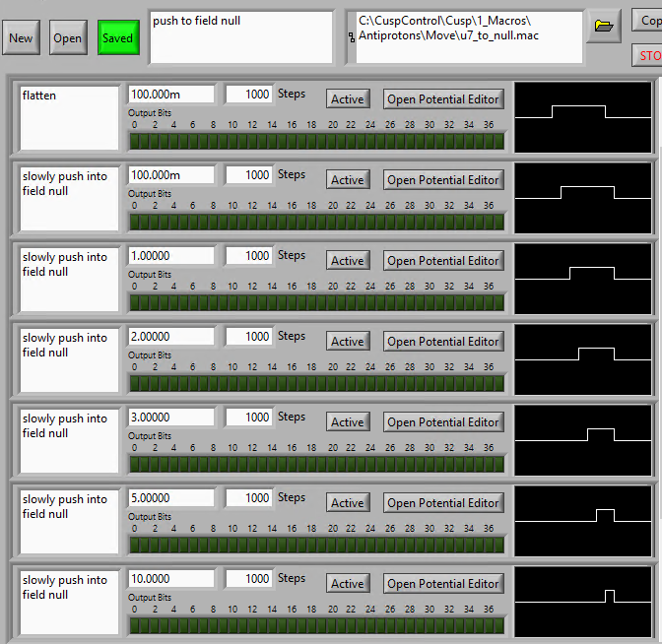Click the potential graph preview of 5.00000 step

(x=583, y=521)
